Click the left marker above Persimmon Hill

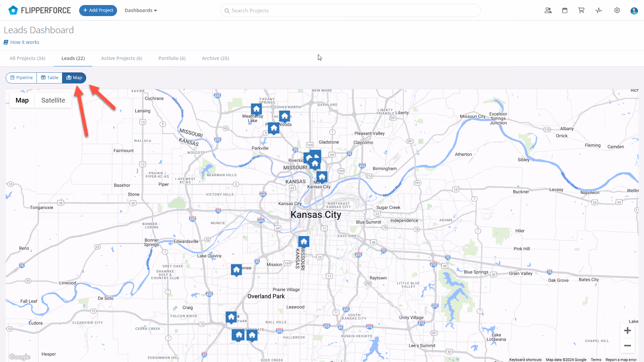(238, 335)
